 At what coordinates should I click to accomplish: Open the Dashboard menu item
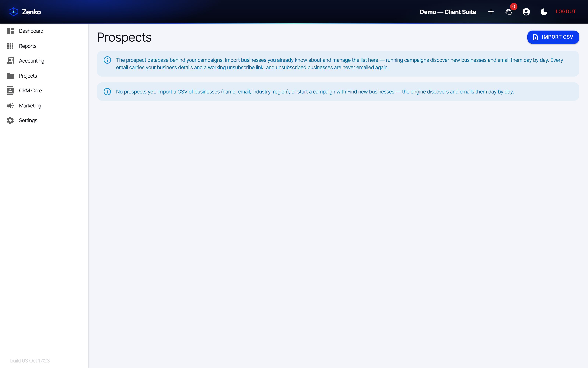pos(44,31)
